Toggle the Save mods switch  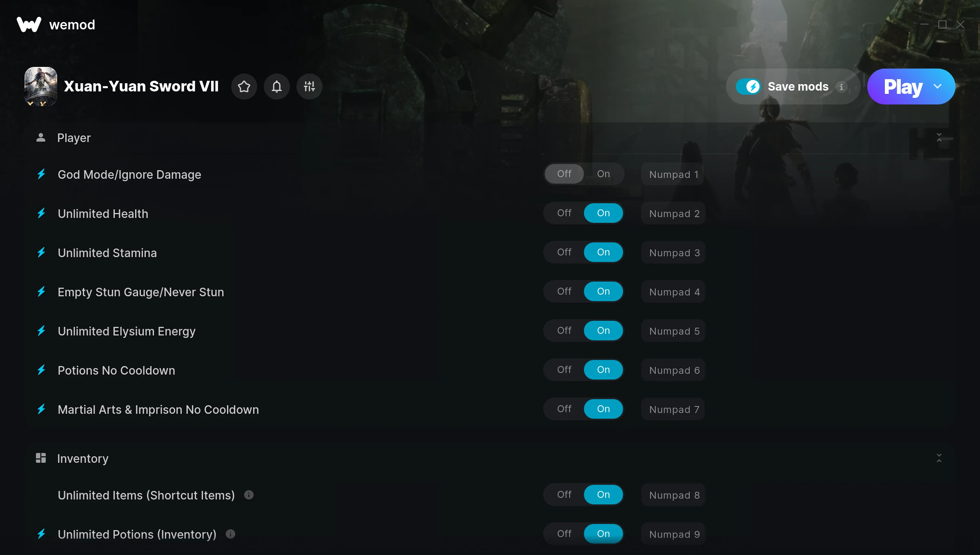click(x=748, y=87)
